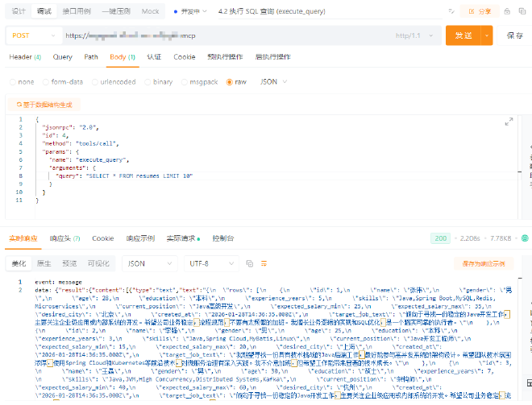Expand the request body editor to fullscreen
Screen dimensions: 532x405
508,122
